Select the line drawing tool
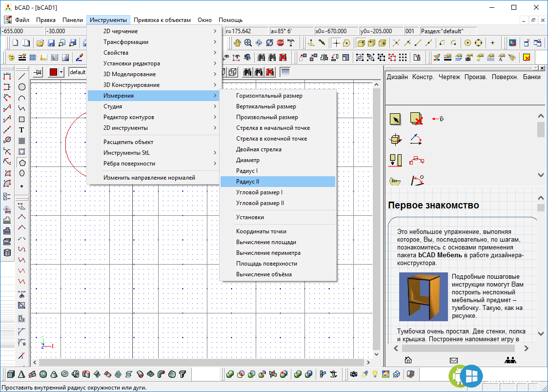 tap(21, 76)
